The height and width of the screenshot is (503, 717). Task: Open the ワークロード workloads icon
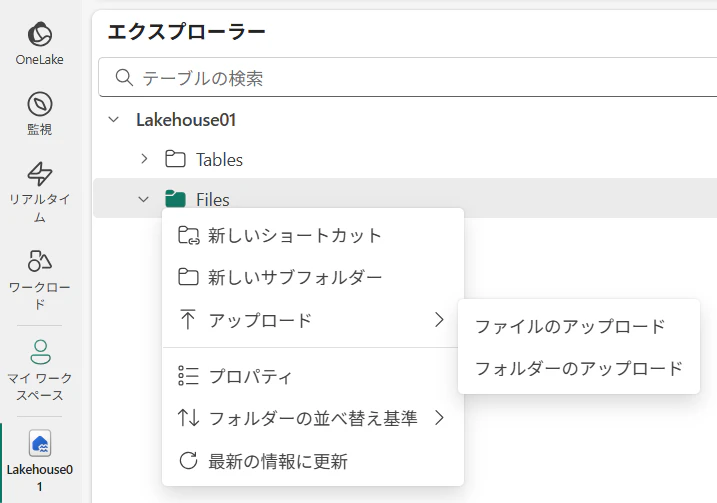[40, 262]
